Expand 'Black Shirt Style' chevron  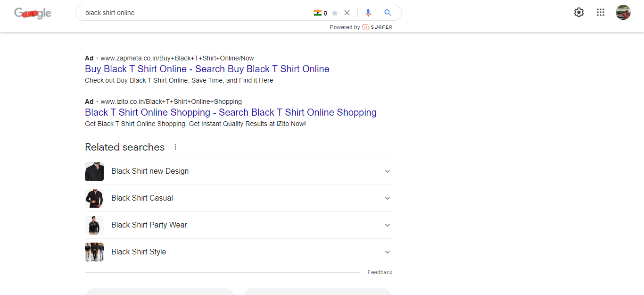pos(388,252)
